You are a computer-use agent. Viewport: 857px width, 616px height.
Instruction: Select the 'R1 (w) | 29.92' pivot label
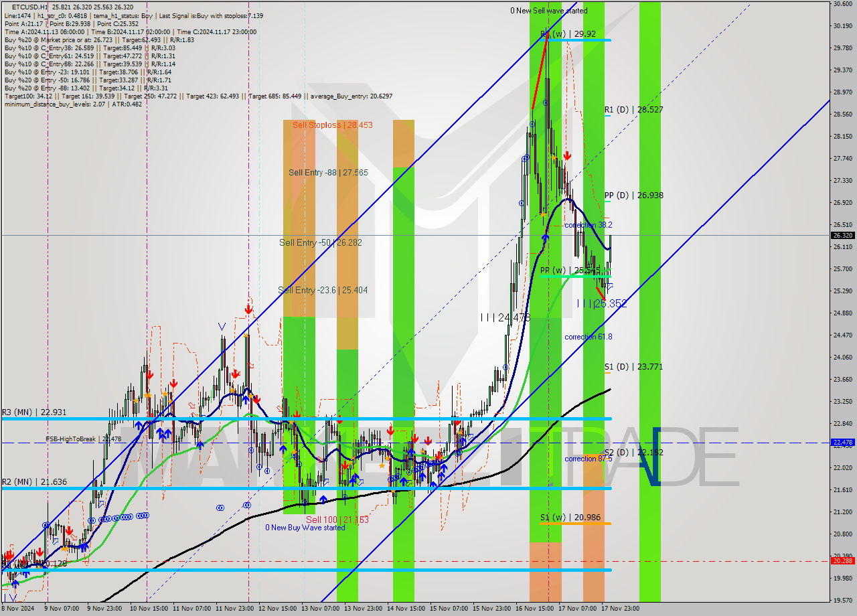(x=568, y=34)
